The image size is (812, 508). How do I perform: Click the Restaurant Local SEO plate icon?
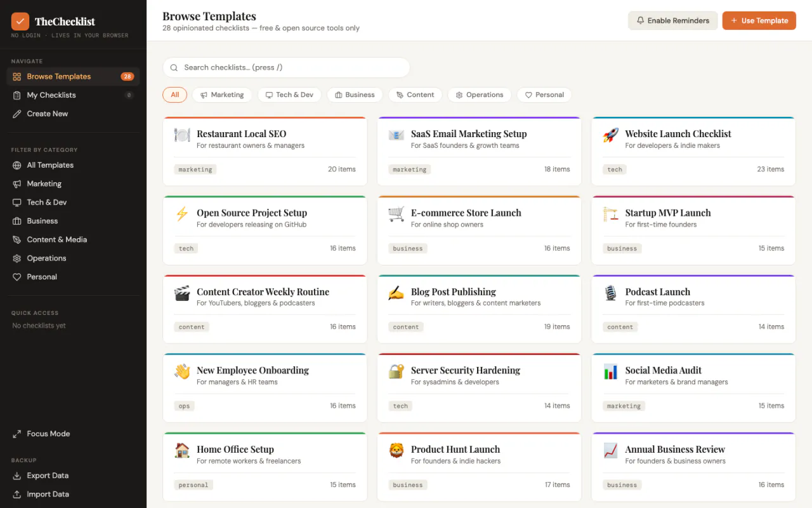[x=182, y=135]
